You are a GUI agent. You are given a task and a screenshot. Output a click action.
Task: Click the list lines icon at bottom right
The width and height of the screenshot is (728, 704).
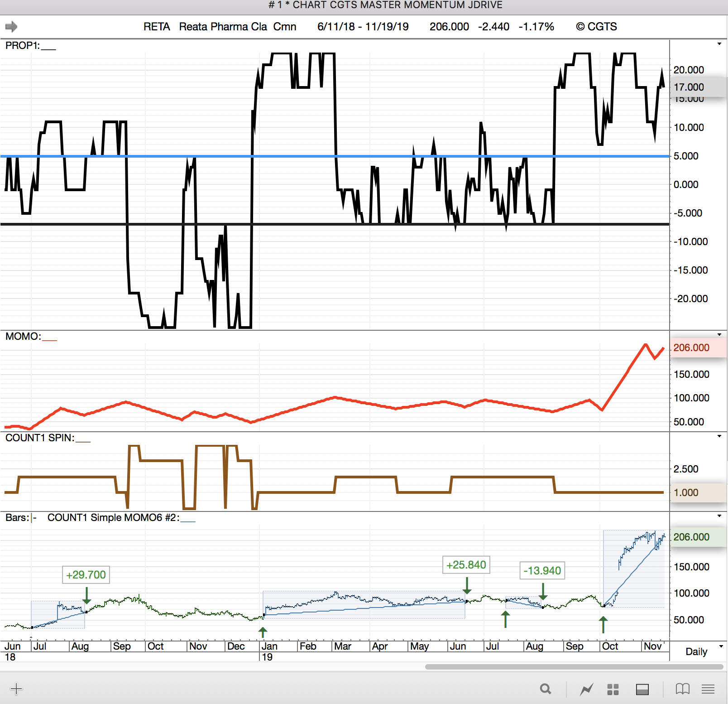pyautogui.click(x=708, y=689)
